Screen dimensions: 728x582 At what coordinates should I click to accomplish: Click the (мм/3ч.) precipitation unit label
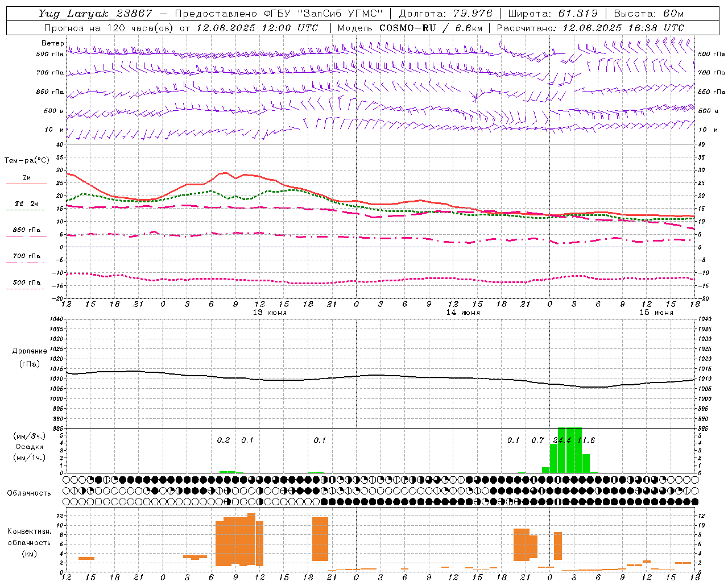(29, 436)
